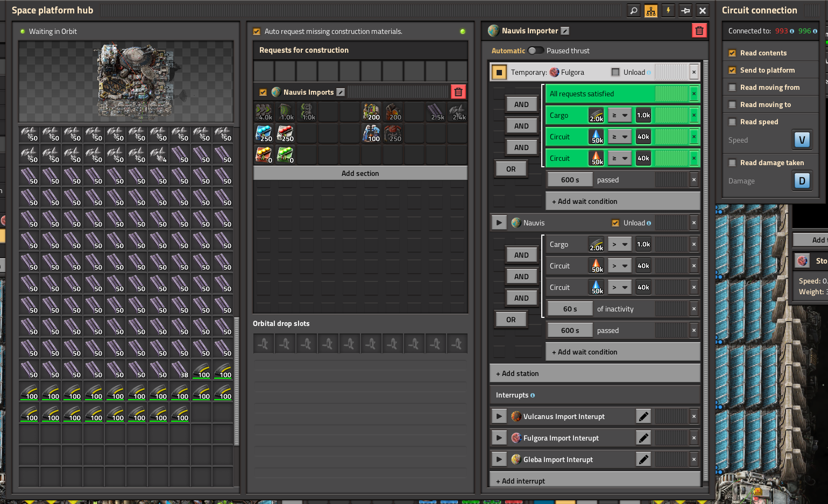Trigger Fulgora Import Interupt arrow button
Image resolution: width=828 pixels, height=504 pixels.
[x=499, y=438]
